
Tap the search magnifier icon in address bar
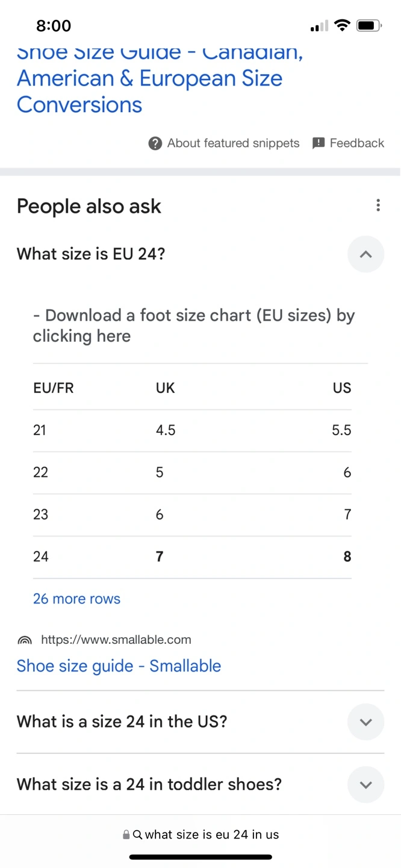point(137,835)
